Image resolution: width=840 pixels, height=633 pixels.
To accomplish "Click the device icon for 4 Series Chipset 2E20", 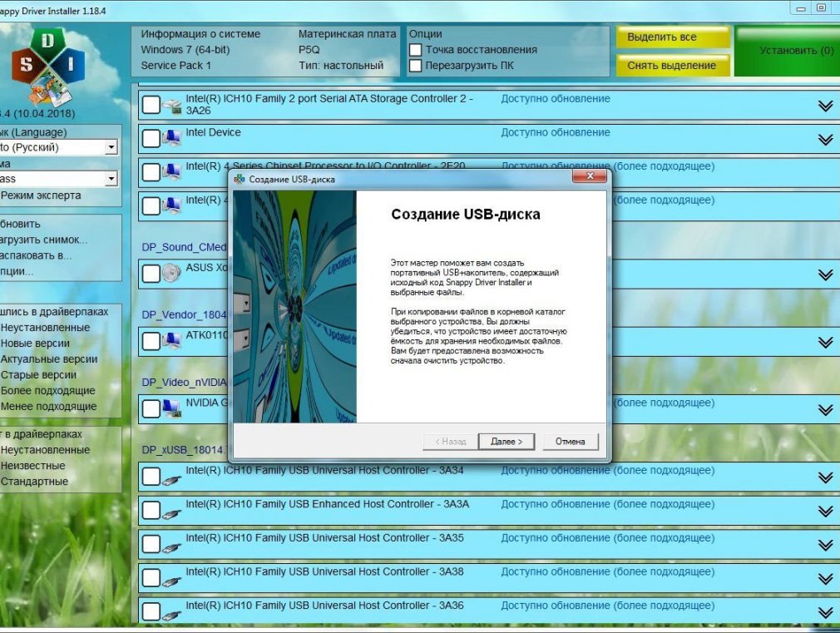I will 171,171.
